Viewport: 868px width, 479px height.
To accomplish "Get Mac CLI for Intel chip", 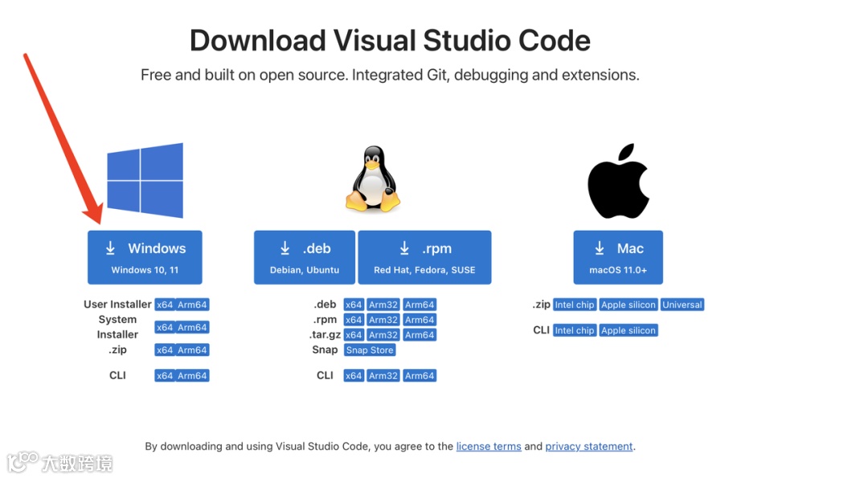I will point(575,330).
